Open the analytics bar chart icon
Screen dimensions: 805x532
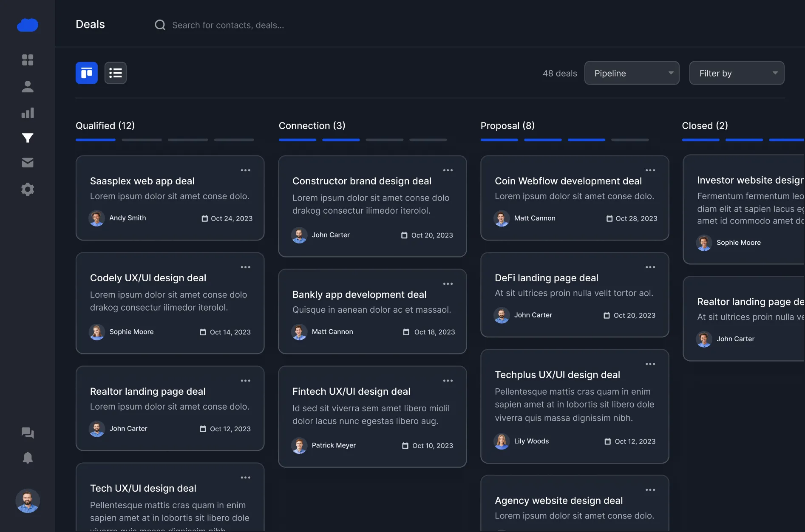(x=28, y=113)
